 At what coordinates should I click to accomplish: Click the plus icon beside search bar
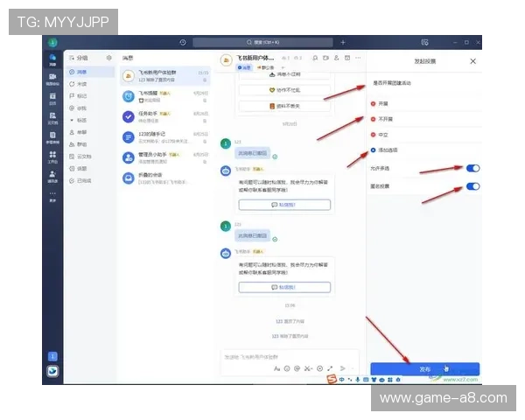(343, 42)
